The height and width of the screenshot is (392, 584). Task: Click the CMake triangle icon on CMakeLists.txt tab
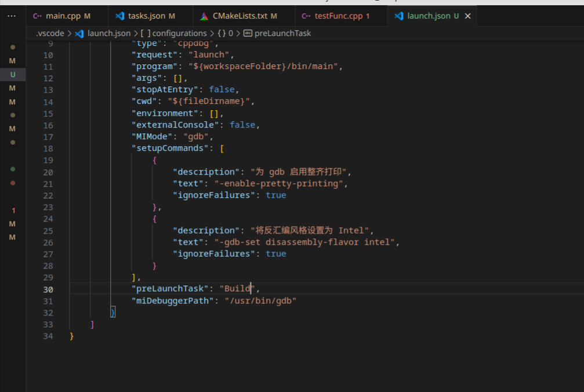tap(204, 16)
